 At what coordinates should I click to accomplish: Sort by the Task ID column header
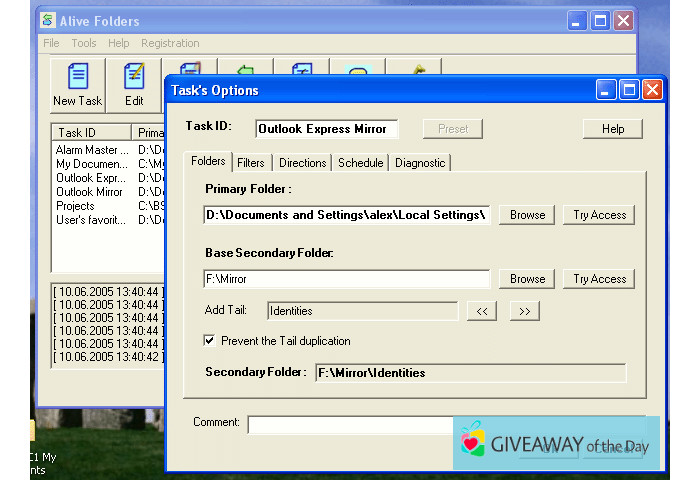click(x=91, y=132)
